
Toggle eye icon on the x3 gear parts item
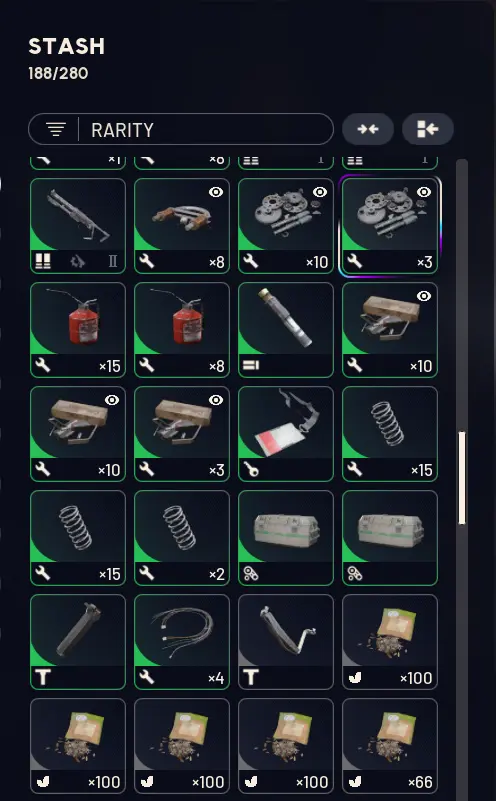424,192
